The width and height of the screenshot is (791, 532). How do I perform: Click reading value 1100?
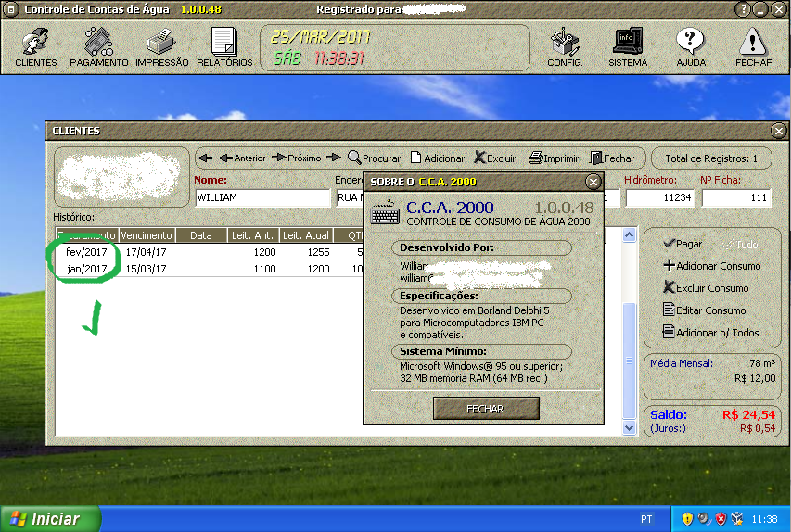pyautogui.click(x=264, y=268)
